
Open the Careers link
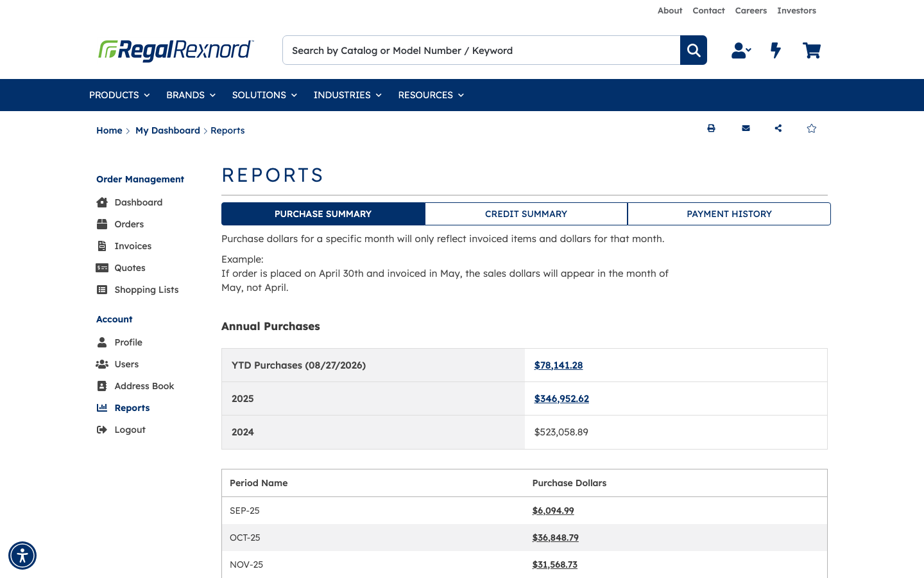pyautogui.click(x=751, y=11)
